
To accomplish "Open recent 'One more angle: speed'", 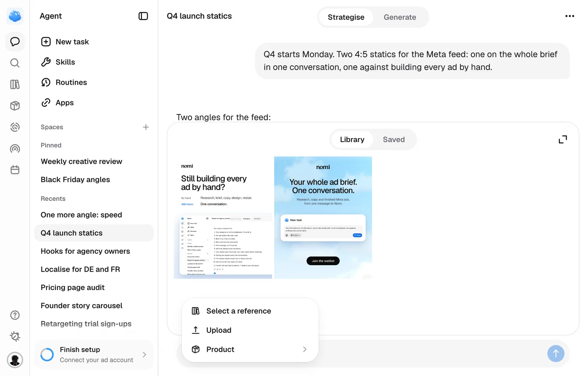I will point(94,215).
